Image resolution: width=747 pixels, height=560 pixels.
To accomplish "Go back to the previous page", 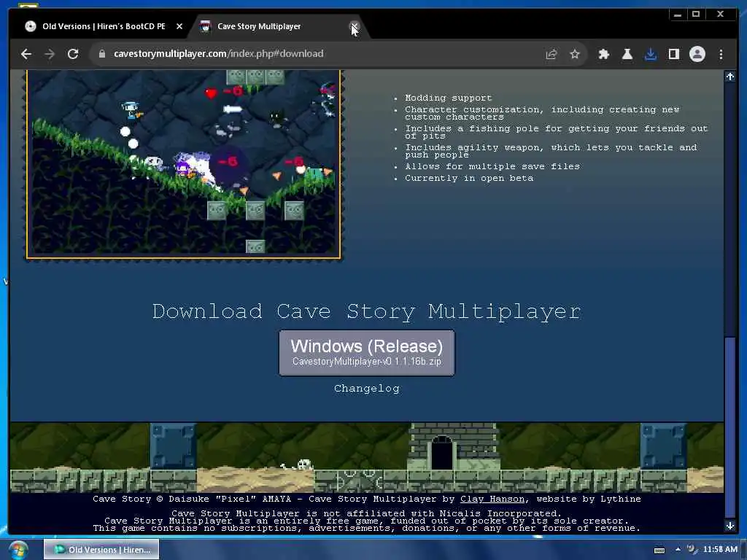I will (x=26, y=54).
